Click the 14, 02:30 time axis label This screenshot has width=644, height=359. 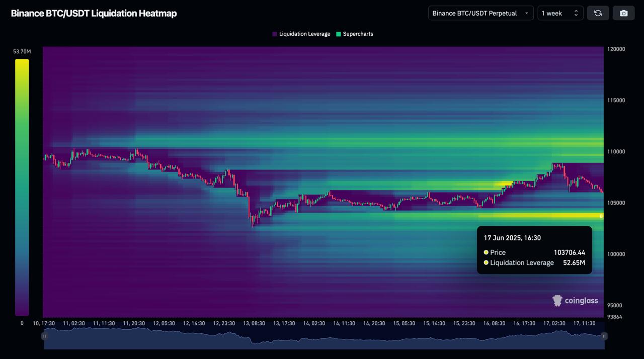[x=314, y=323]
